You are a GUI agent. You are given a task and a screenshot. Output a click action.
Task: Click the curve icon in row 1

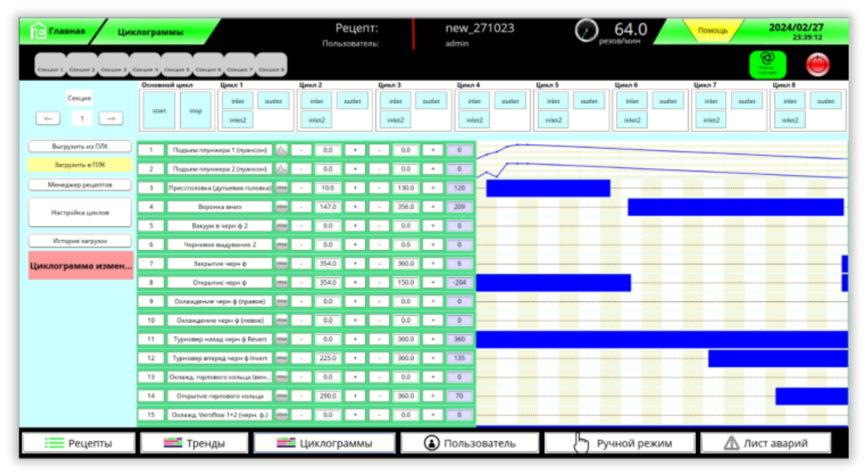tap(282, 150)
